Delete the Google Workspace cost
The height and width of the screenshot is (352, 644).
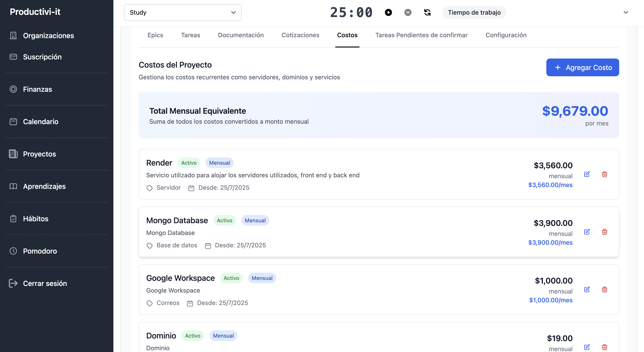click(605, 289)
